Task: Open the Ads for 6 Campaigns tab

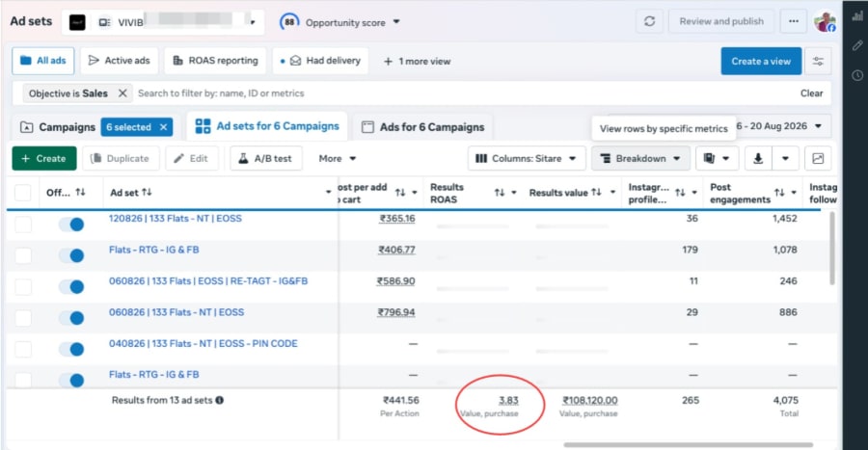Action: point(423,127)
